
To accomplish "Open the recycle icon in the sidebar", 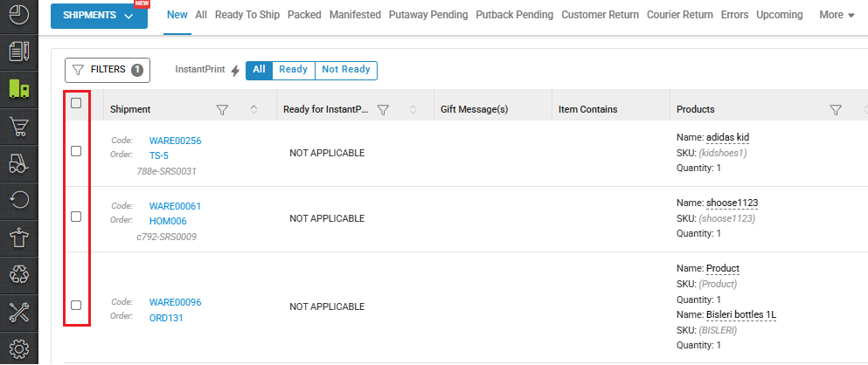I will 19,273.
